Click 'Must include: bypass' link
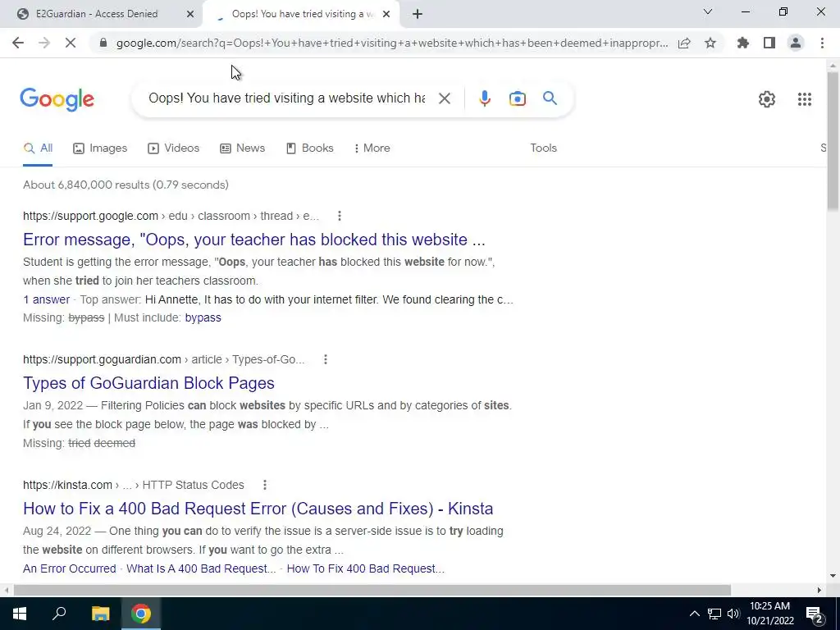 [x=203, y=317]
